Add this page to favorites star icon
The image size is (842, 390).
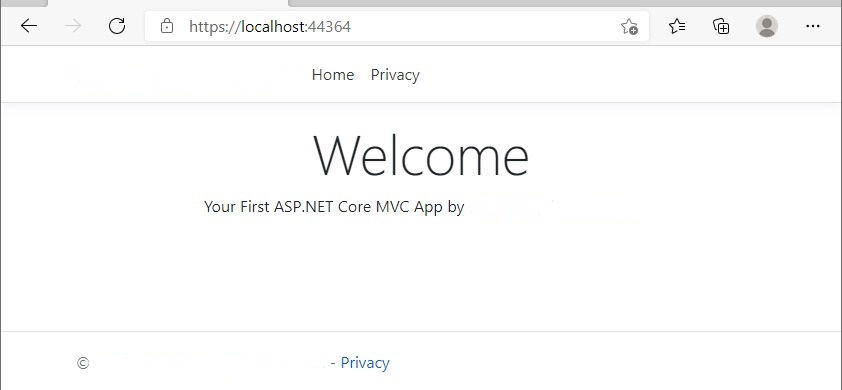[629, 26]
